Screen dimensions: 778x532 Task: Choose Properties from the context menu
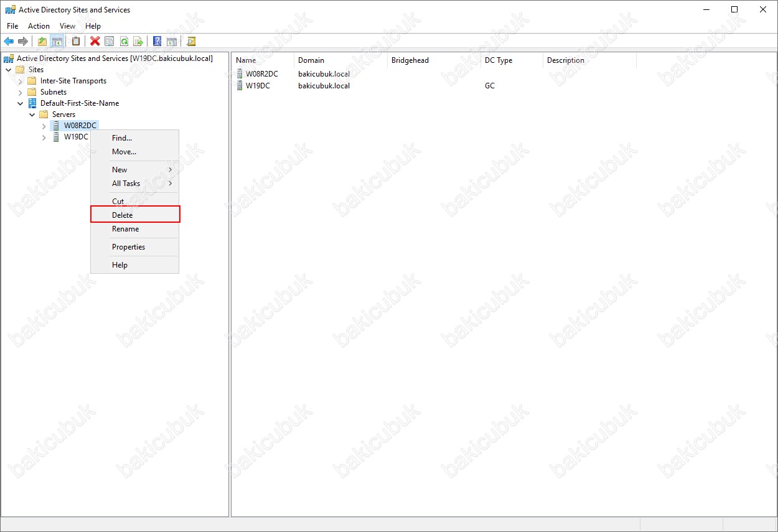[134, 247]
